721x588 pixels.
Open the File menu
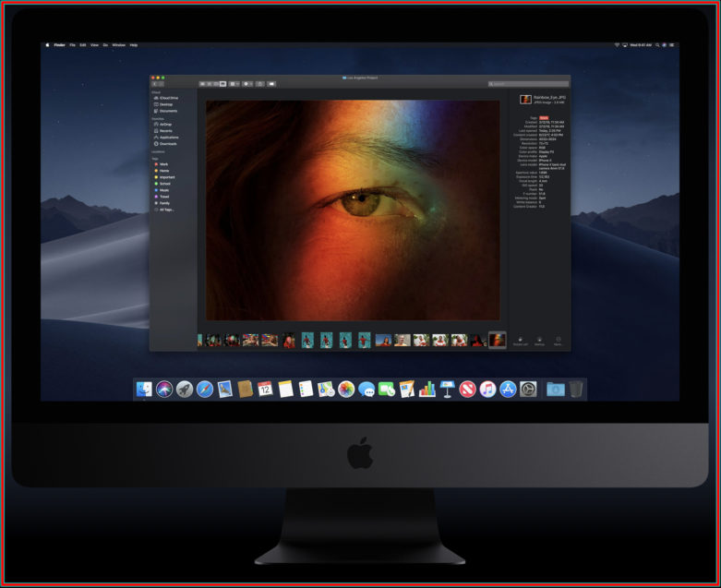point(72,45)
